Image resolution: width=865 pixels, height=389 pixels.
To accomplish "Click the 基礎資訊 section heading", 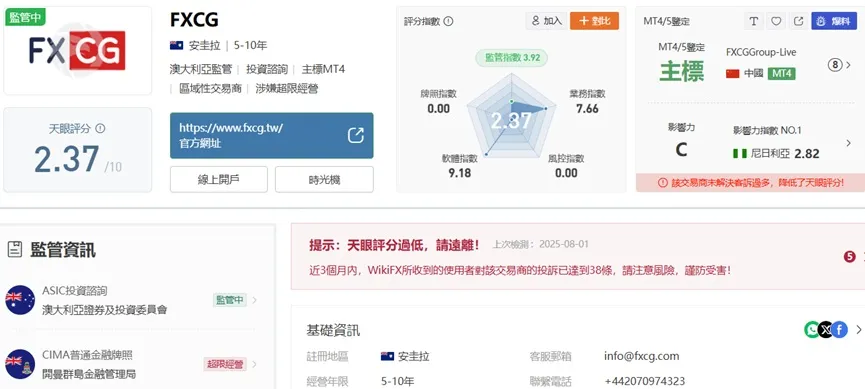I will click(333, 330).
